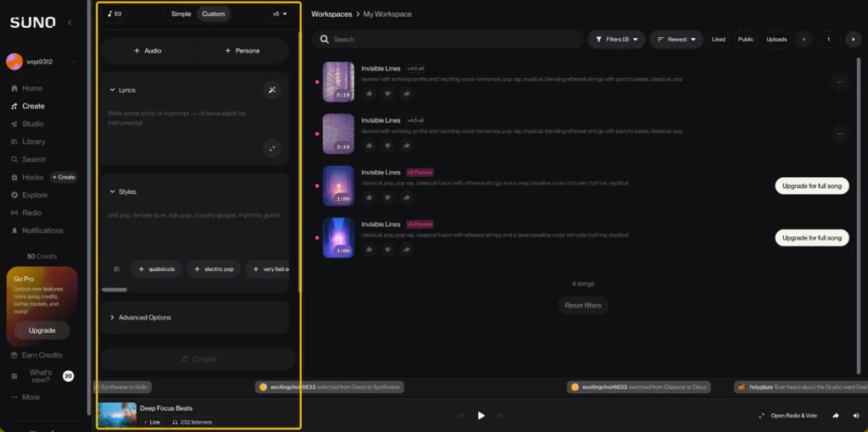Screen dimensions: 868x432
Task: Click the volume speaker icon
Action: point(856,415)
